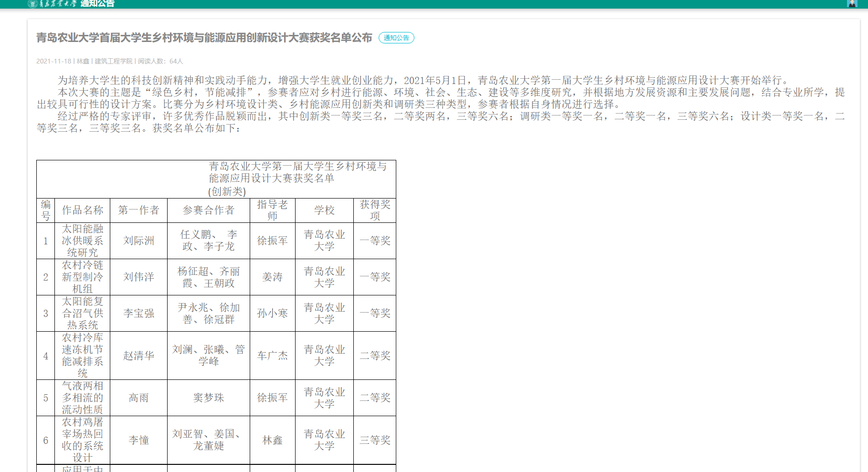
Task: Click the 第一作者 column header
Action: point(138,210)
